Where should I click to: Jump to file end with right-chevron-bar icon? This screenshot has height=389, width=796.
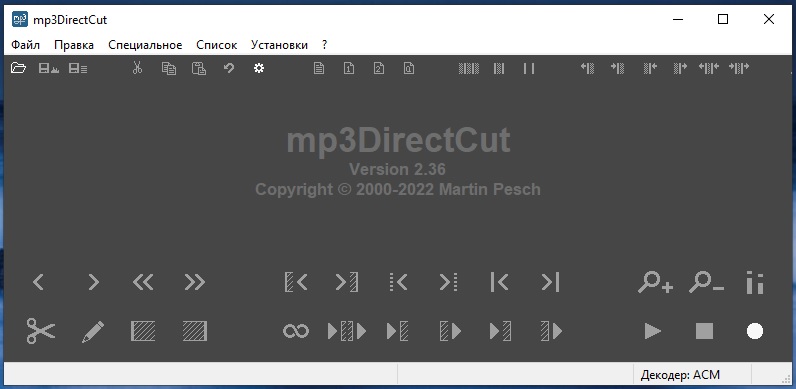pyautogui.click(x=550, y=282)
